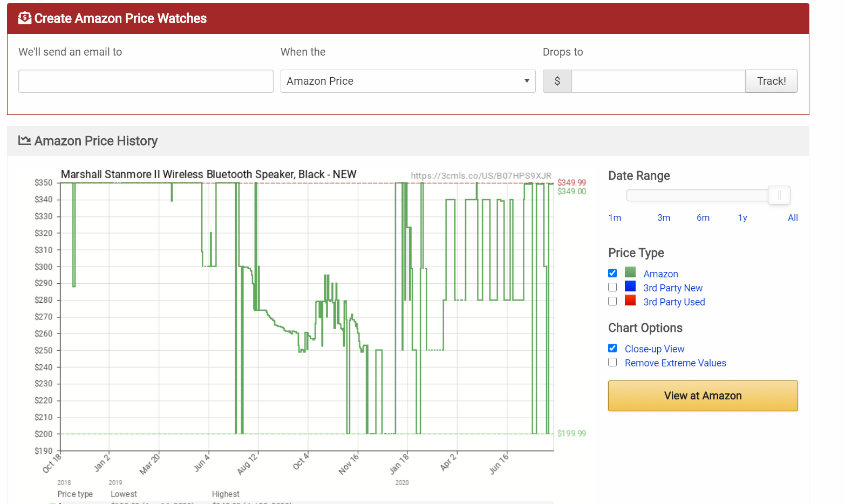Click the red 3rd Party Used swatch

click(x=630, y=300)
